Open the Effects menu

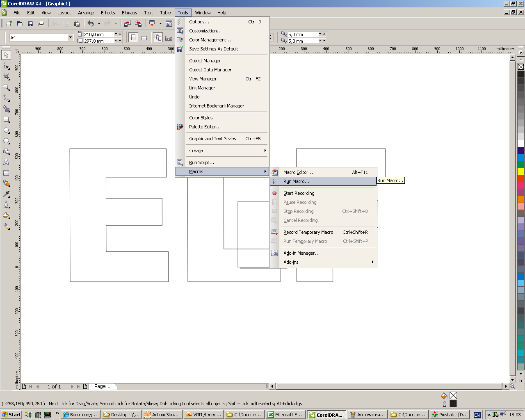tap(108, 13)
